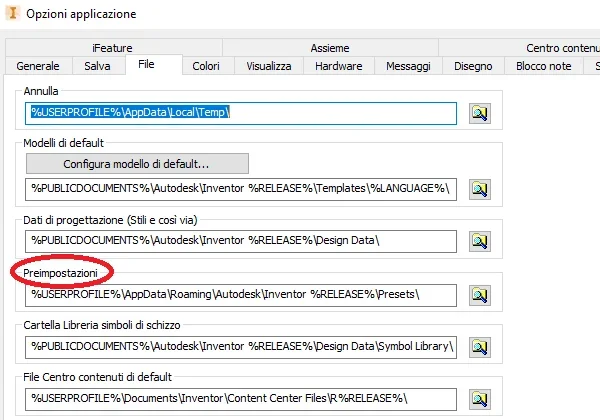Click the Inventor icon in title bar

coord(13,13)
